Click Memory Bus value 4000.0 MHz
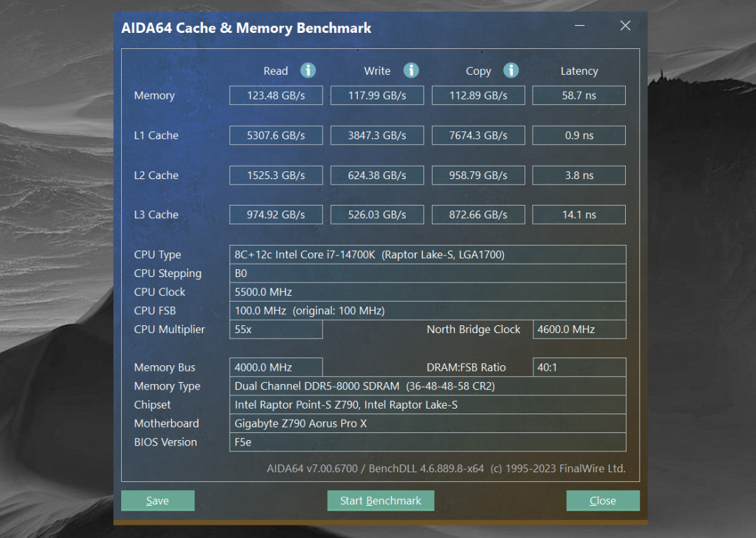This screenshot has height=538, width=756. point(276,367)
